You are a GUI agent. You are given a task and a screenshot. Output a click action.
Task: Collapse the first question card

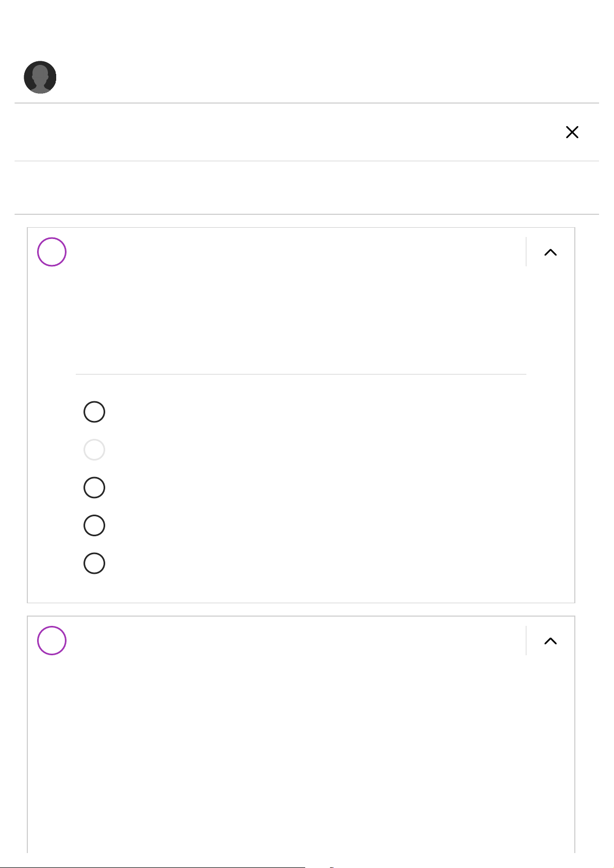point(550,252)
